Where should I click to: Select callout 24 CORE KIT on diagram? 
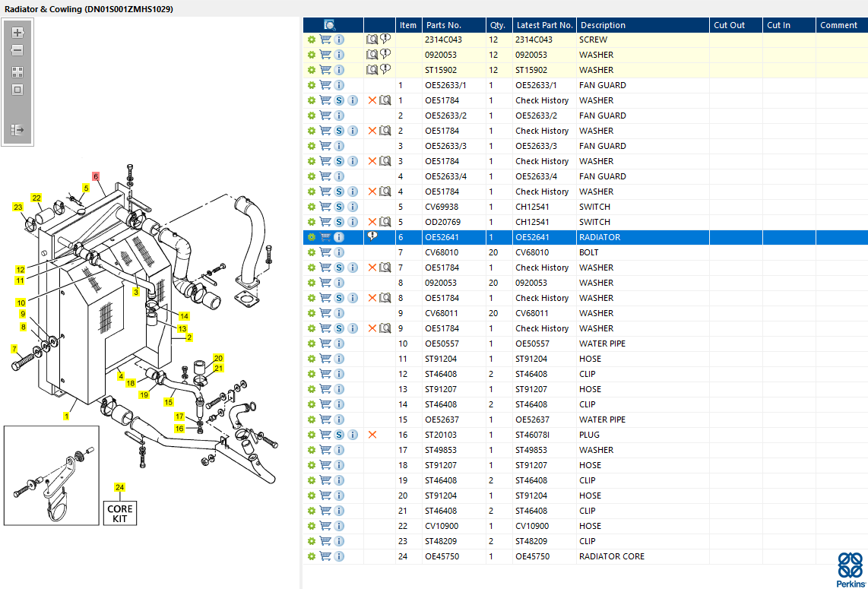click(x=119, y=487)
